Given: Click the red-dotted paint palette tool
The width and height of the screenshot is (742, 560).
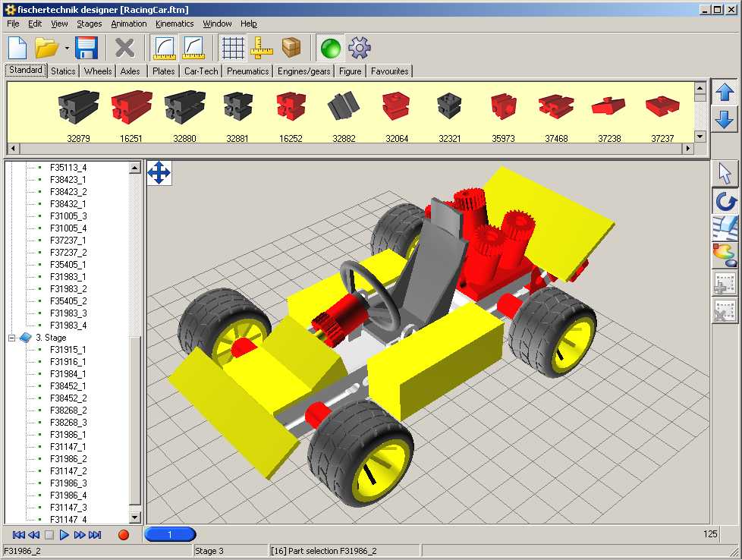Looking at the screenshot, I should pos(725,255).
